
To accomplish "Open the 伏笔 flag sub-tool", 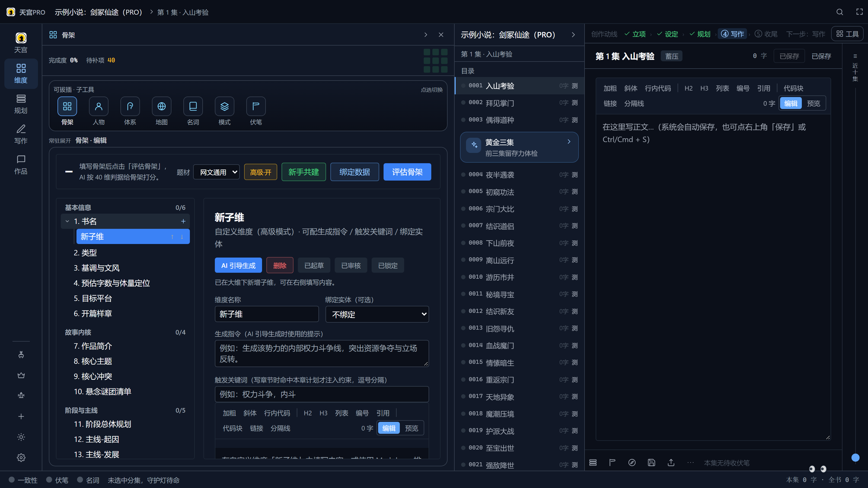I will [256, 107].
